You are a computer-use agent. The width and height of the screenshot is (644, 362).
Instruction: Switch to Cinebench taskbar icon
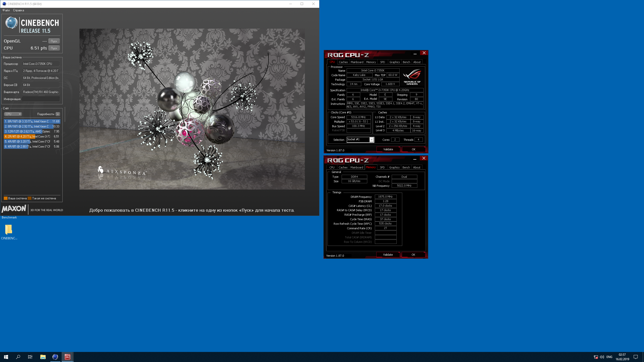point(55,357)
